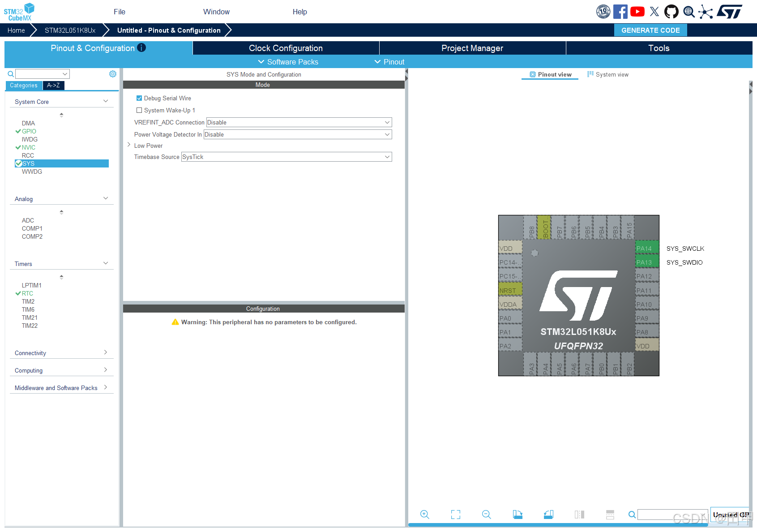
Task: Switch to Tools tab
Action: click(659, 48)
